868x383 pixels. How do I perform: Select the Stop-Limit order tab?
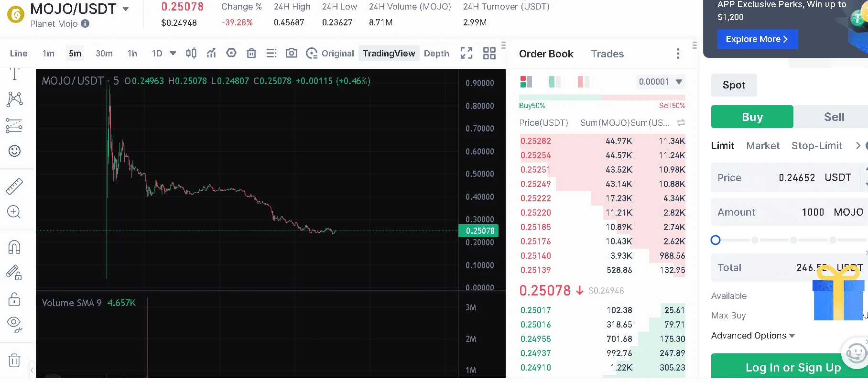point(817,146)
